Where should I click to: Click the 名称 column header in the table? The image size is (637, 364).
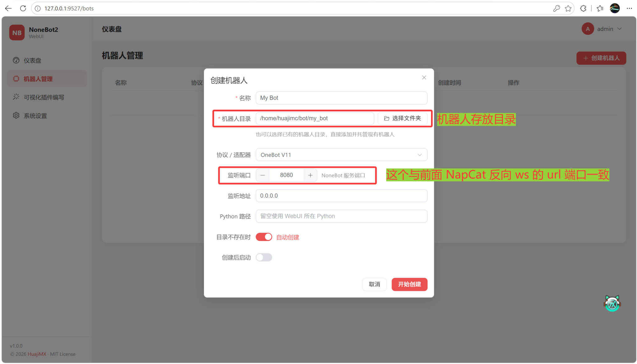[121, 83]
